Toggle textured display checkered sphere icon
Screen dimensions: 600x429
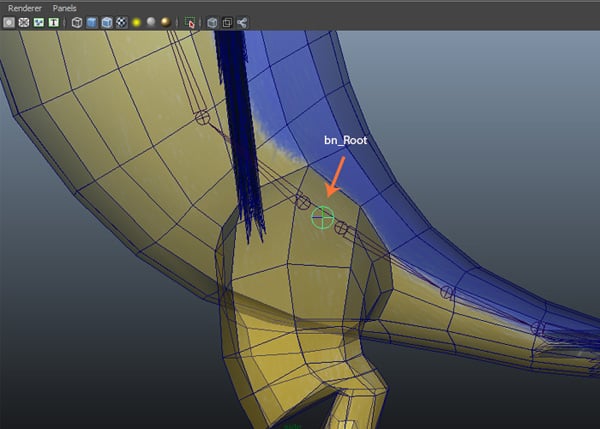pos(120,22)
